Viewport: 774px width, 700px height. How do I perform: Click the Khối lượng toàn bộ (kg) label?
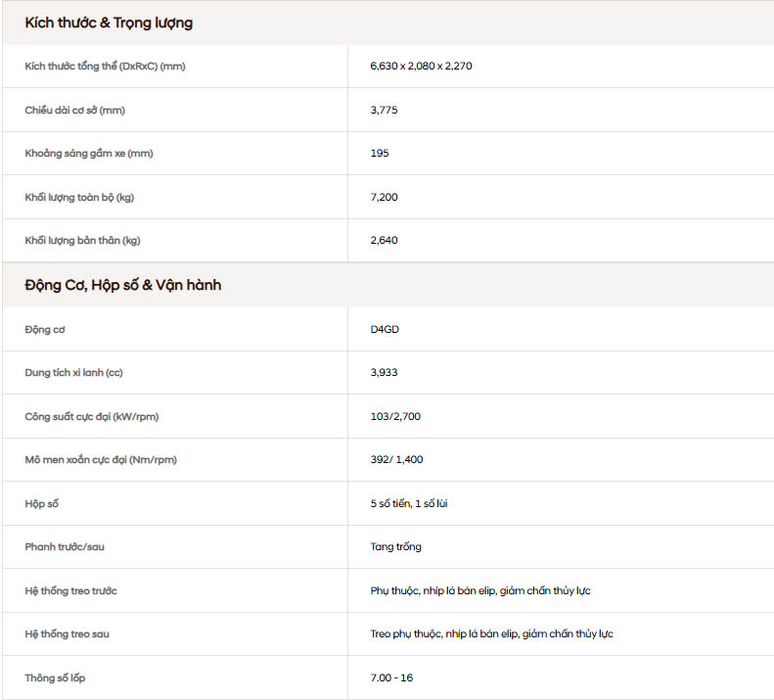click(x=79, y=197)
